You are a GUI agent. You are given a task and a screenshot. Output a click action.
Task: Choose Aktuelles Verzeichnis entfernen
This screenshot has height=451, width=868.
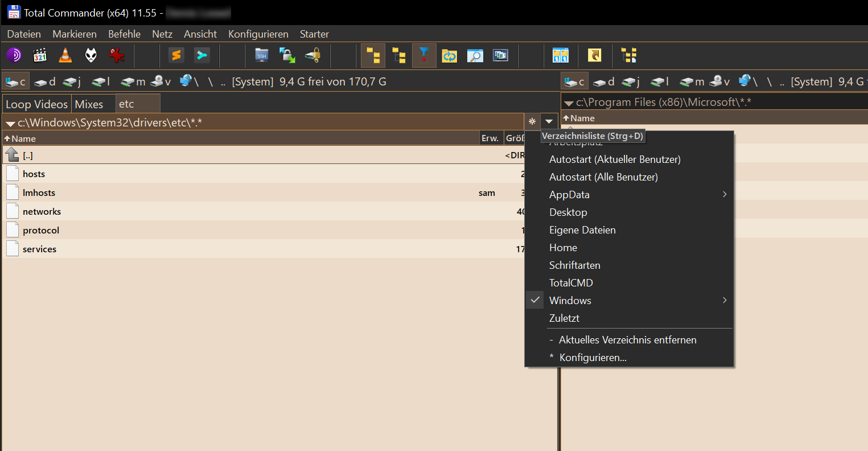(626, 339)
